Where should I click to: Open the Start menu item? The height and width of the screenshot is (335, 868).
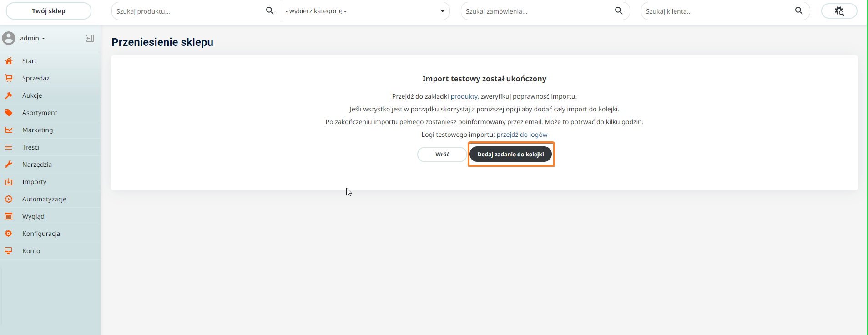pyautogui.click(x=50, y=61)
